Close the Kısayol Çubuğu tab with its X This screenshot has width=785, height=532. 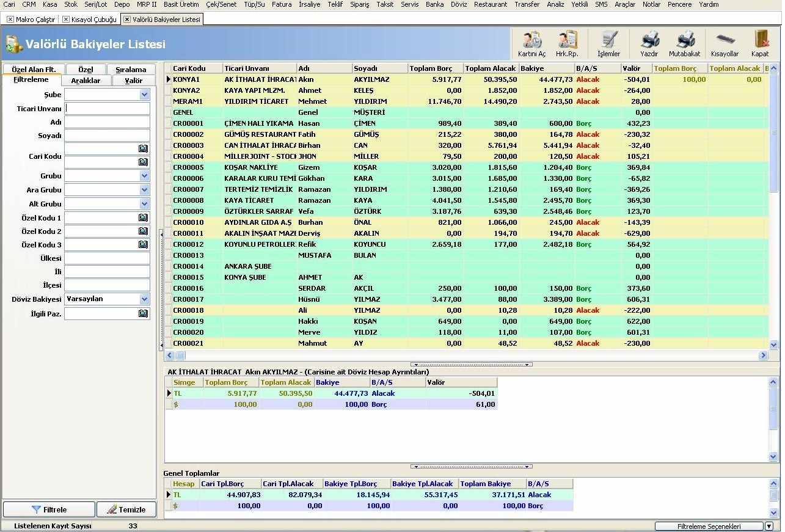tap(66, 20)
